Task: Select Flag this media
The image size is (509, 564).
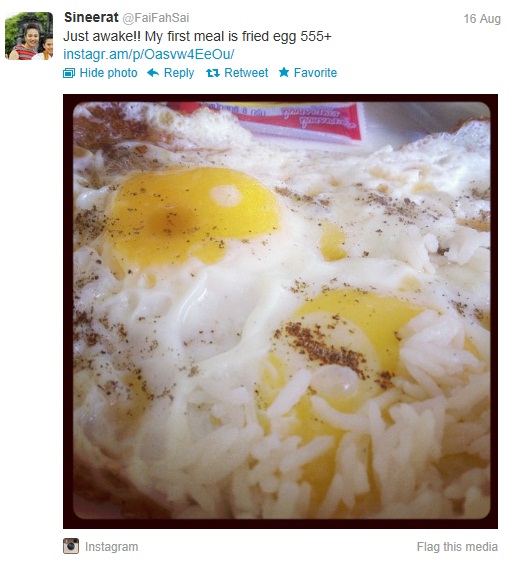Action: tap(457, 547)
